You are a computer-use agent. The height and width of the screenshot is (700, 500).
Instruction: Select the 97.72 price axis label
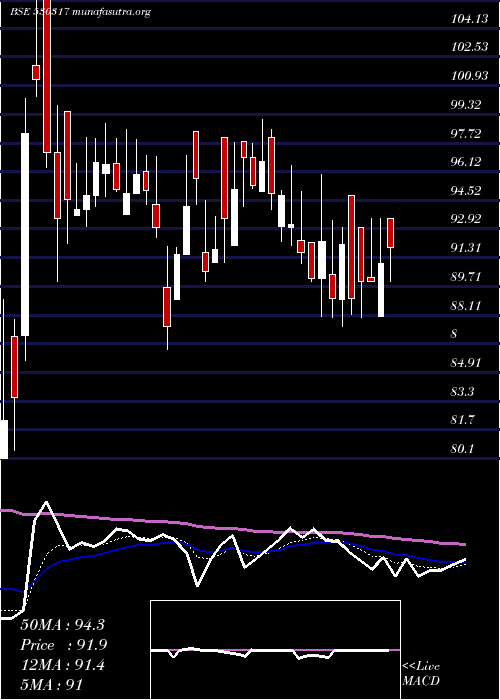[466, 133]
